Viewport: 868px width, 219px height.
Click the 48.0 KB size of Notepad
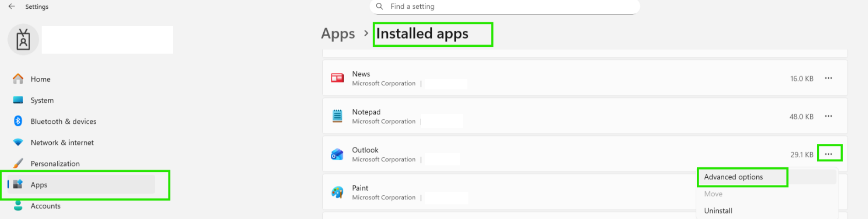point(801,117)
